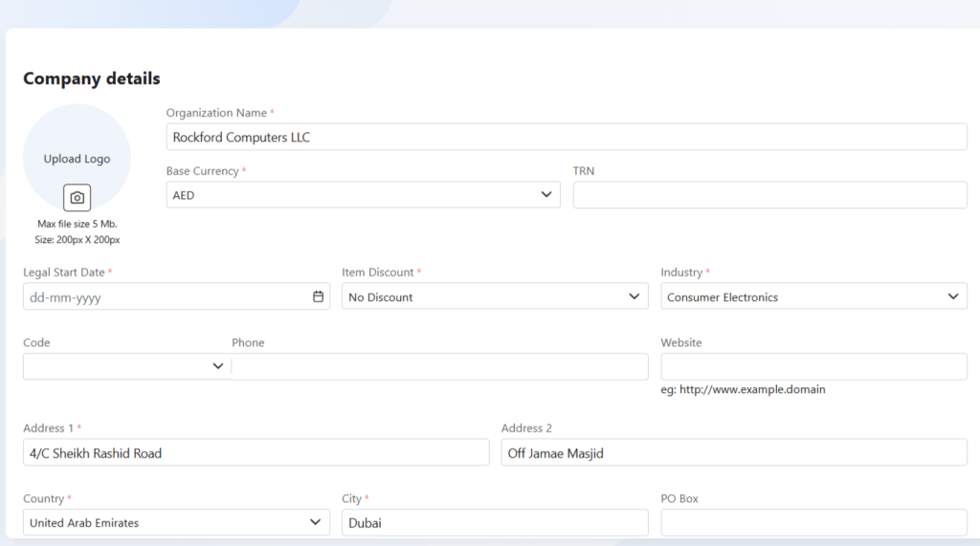Image resolution: width=980 pixels, height=546 pixels.
Task: Click the example URL hint below Website
Action: [743, 389]
